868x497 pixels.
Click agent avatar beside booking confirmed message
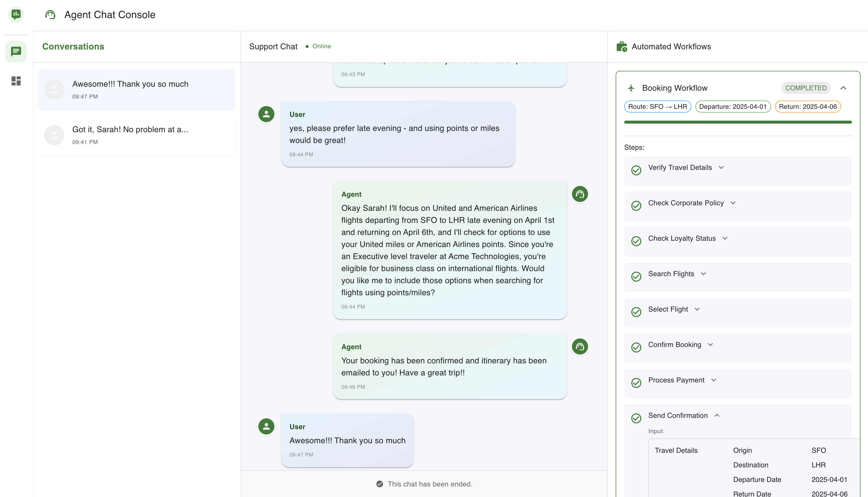pos(580,346)
